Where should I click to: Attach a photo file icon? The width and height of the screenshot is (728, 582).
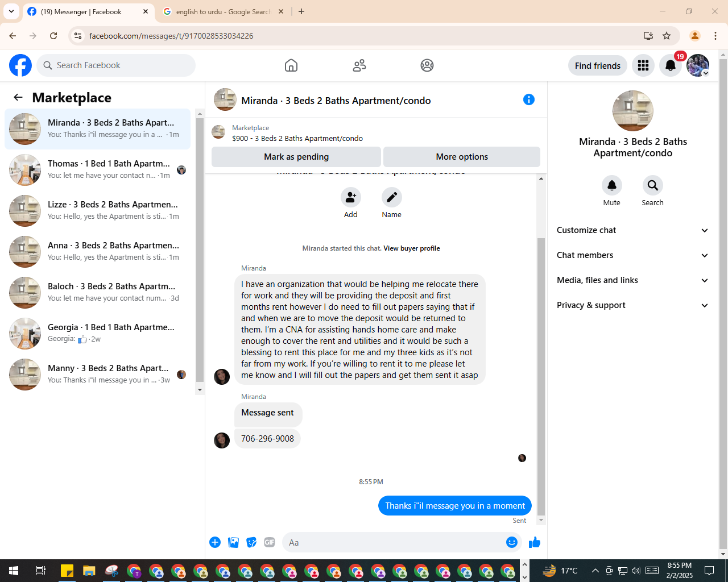click(233, 542)
